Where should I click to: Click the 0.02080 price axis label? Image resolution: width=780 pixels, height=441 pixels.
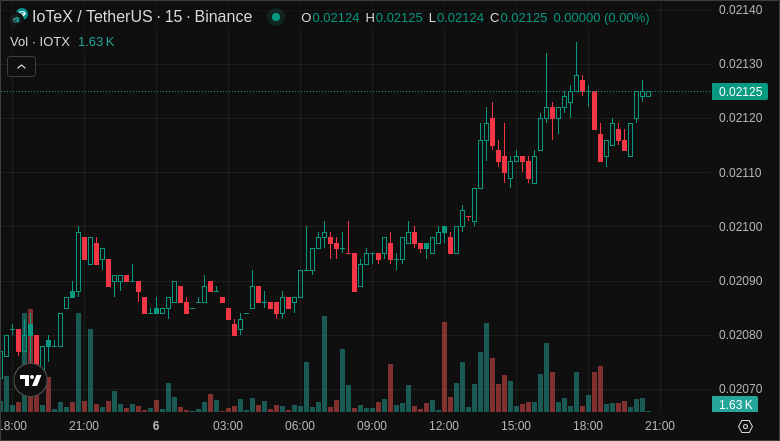pos(740,335)
